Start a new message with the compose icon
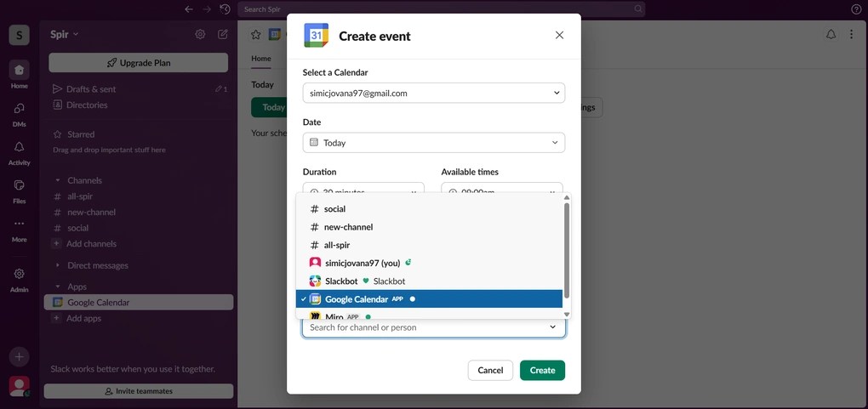This screenshot has height=409, width=868. click(x=223, y=34)
